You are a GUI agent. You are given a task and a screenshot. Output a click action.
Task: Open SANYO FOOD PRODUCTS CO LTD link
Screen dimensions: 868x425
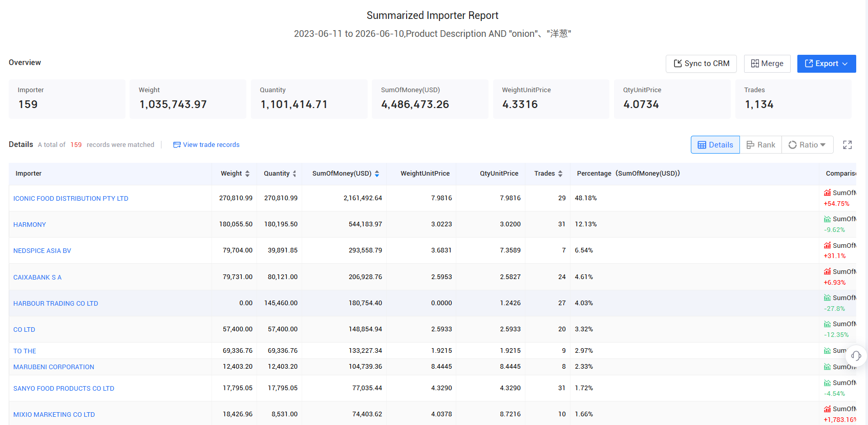coord(63,389)
